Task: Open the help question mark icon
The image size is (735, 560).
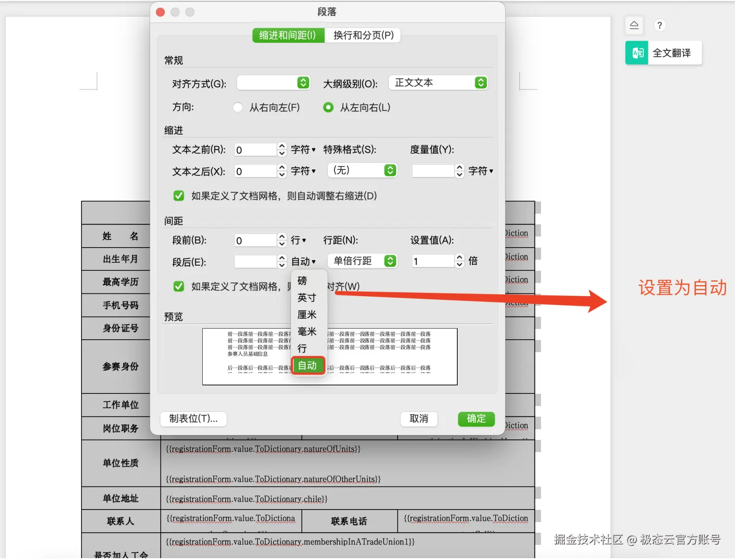Action: tap(660, 25)
